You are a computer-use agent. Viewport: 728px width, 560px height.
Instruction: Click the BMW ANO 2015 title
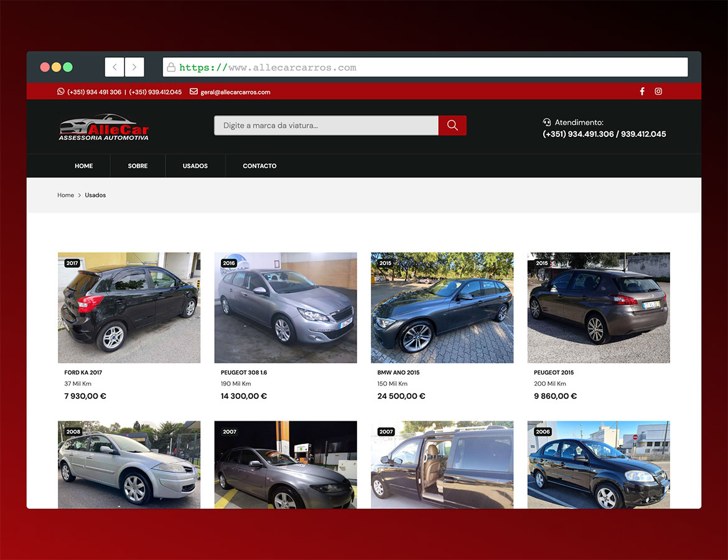point(398,373)
